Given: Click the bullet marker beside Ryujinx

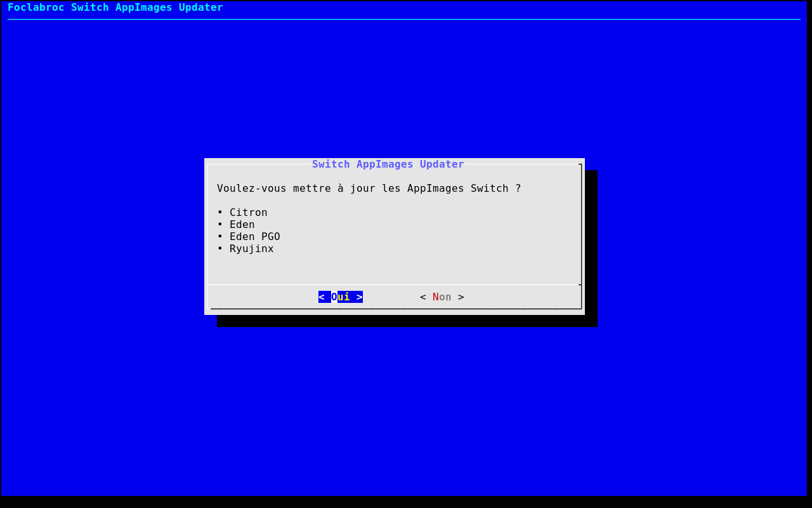Looking at the screenshot, I should [x=220, y=249].
